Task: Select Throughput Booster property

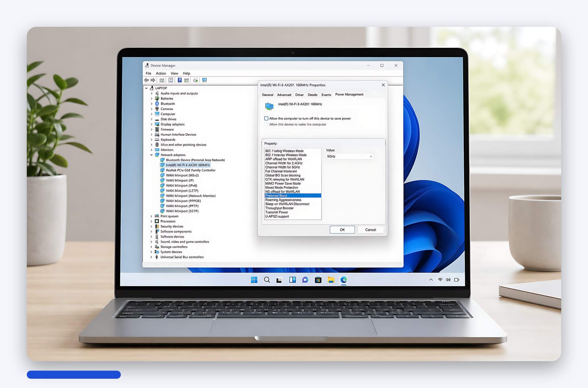Action: pyautogui.click(x=293, y=208)
